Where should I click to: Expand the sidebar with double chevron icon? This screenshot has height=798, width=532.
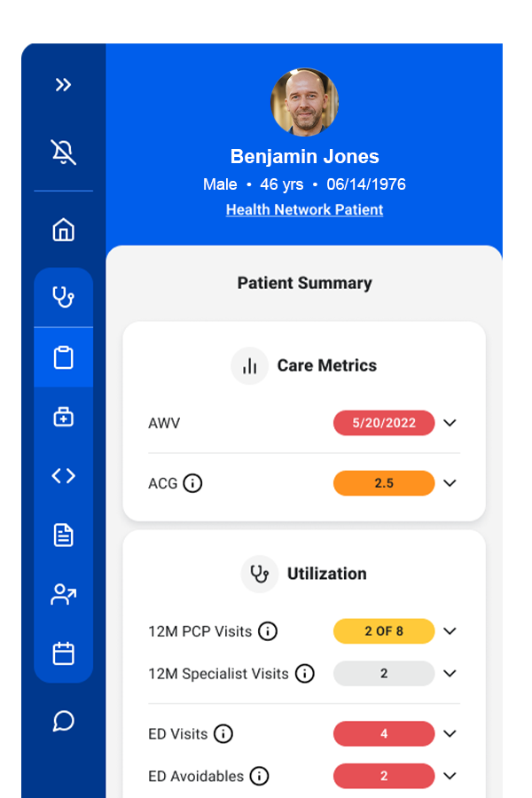[63, 84]
